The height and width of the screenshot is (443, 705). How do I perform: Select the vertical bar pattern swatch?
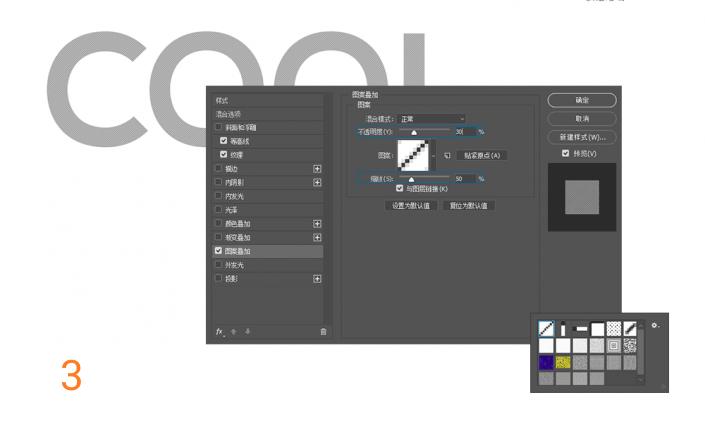pos(562,329)
